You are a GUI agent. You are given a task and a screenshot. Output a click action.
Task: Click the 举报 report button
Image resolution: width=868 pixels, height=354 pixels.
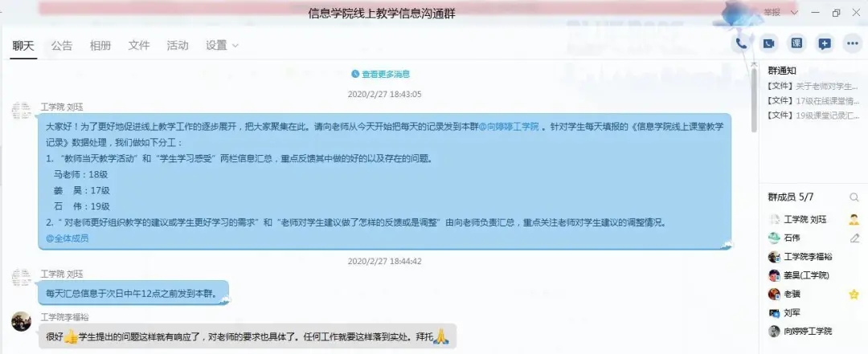point(772,12)
